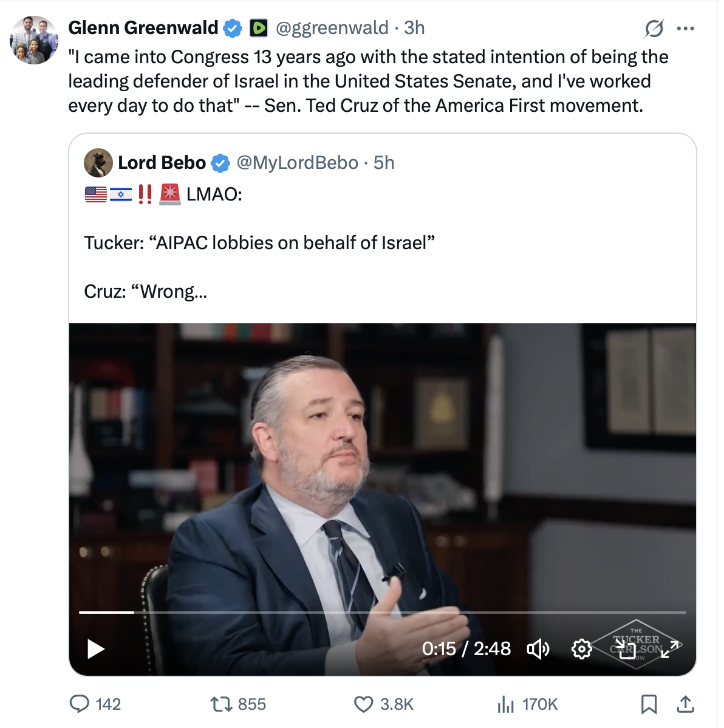
Task: Open video settings gear
Action: pos(581,648)
